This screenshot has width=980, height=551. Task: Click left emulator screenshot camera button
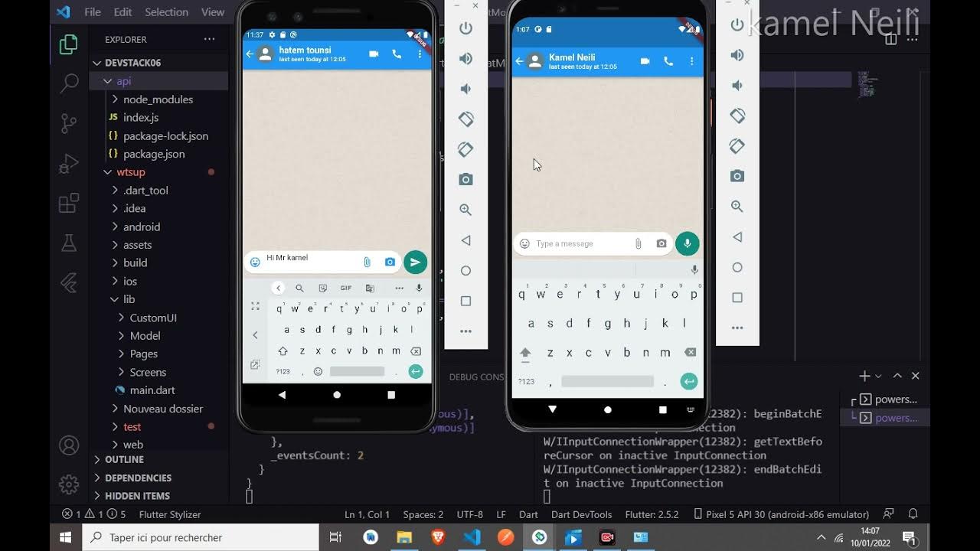click(465, 180)
